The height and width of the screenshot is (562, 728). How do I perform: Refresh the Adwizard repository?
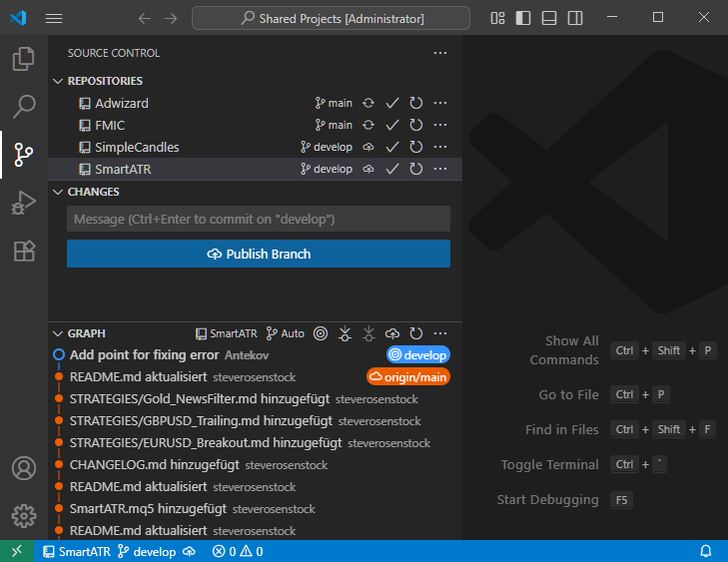coord(416,103)
